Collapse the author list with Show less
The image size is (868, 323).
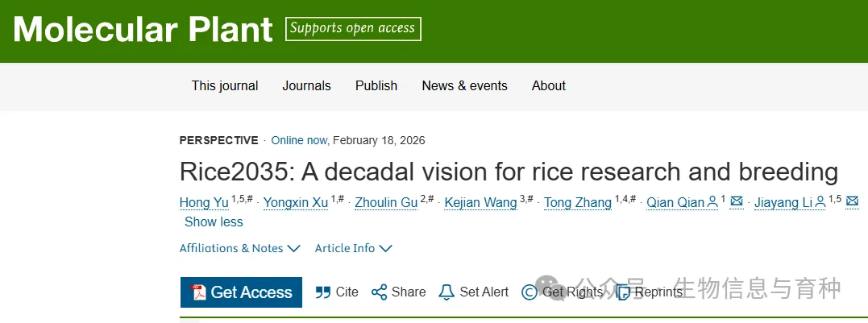[214, 222]
